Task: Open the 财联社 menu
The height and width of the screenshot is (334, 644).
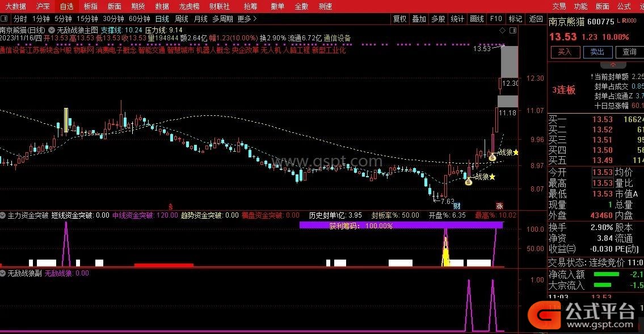Action: (220, 6)
